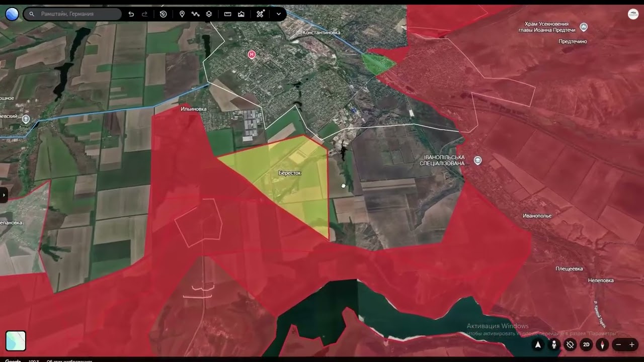
Task: Redo the last action
Action: (x=145, y=14)
